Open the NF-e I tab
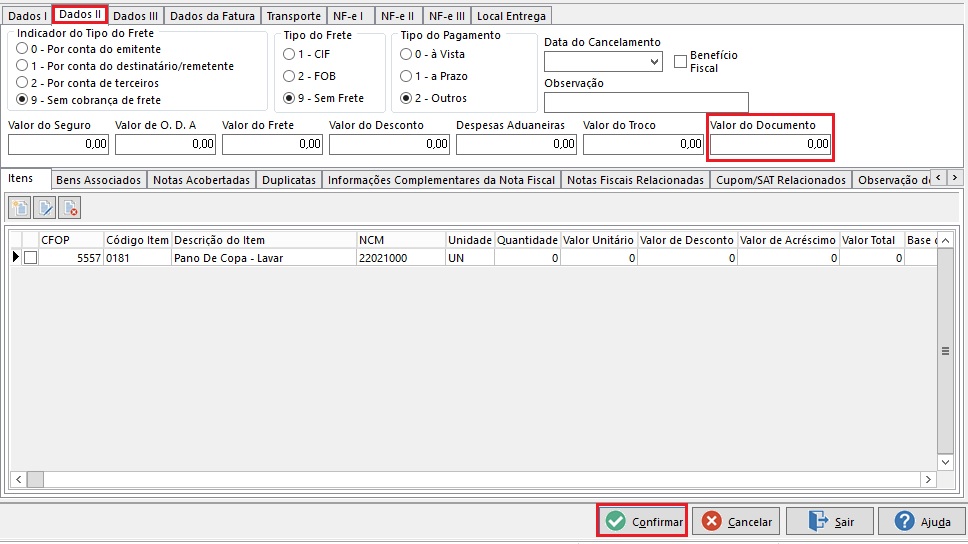Screen dimensions: 968x544 pos(350,15)
